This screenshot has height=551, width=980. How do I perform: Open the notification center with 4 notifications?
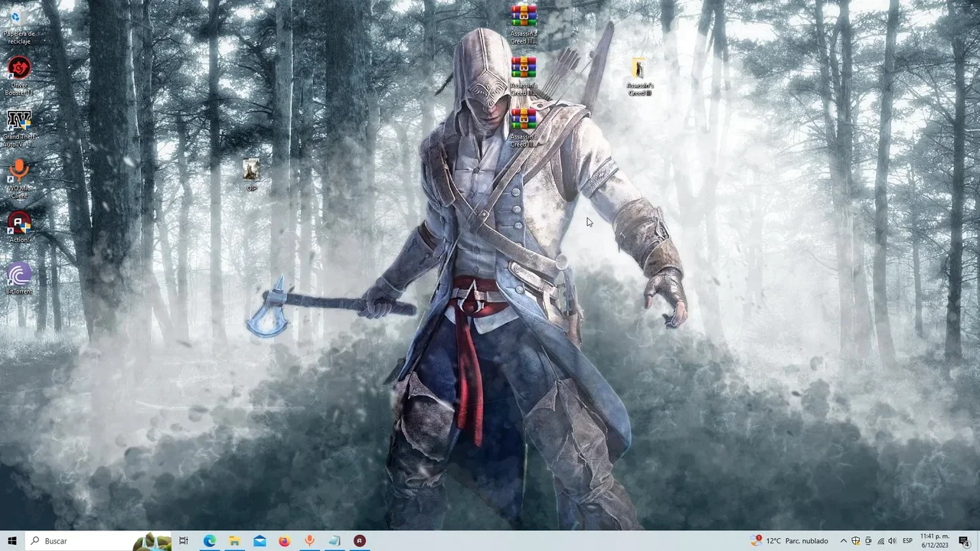click(965, 541)
